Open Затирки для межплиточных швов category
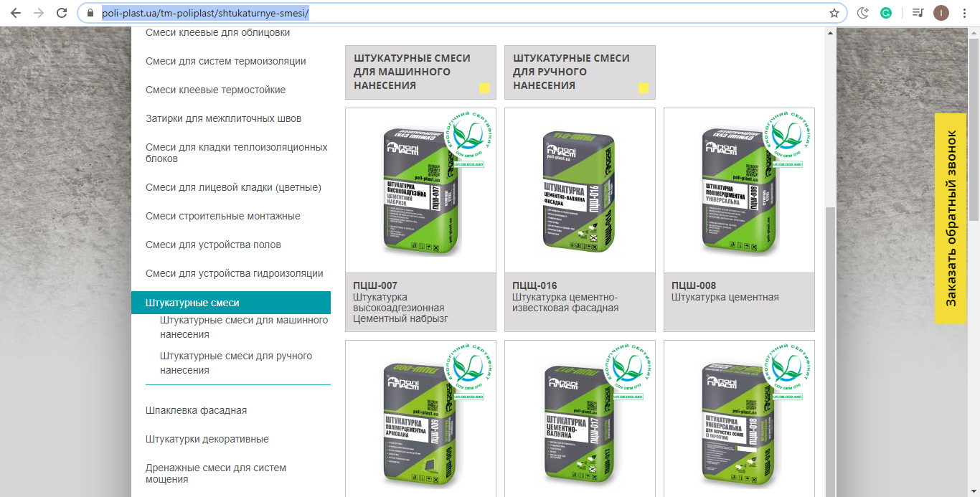This screenshot has height=497, width=980. tap(223, 118)
